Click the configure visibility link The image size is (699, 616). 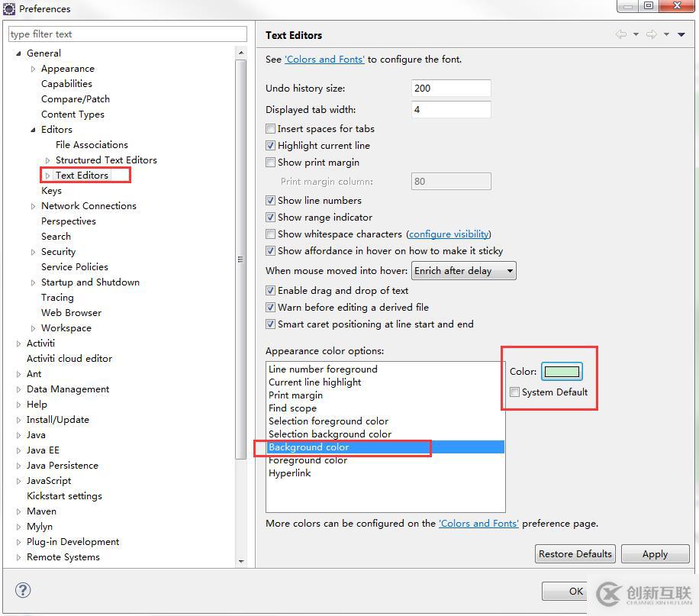tap(449, 234)
